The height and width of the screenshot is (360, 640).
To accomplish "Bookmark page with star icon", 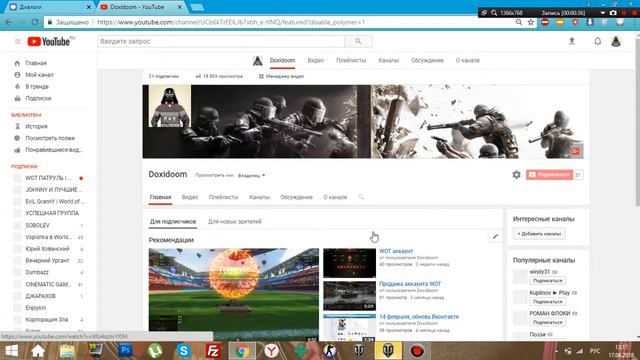I will 531,22.
